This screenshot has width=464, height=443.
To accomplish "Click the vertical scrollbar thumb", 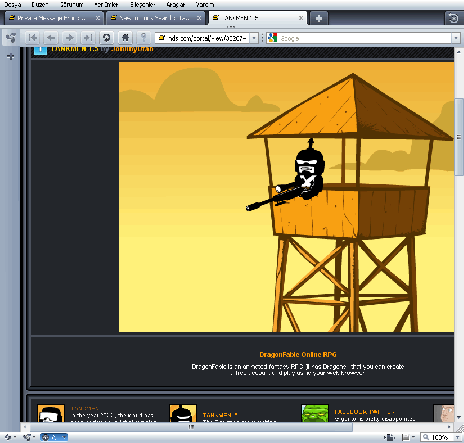I will click(x=459, y=137).
